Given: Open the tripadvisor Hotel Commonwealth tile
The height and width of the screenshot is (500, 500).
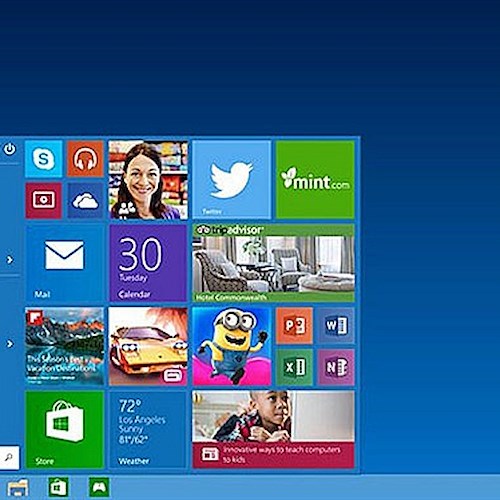Looking at the screenshot, I should (274, 263).
